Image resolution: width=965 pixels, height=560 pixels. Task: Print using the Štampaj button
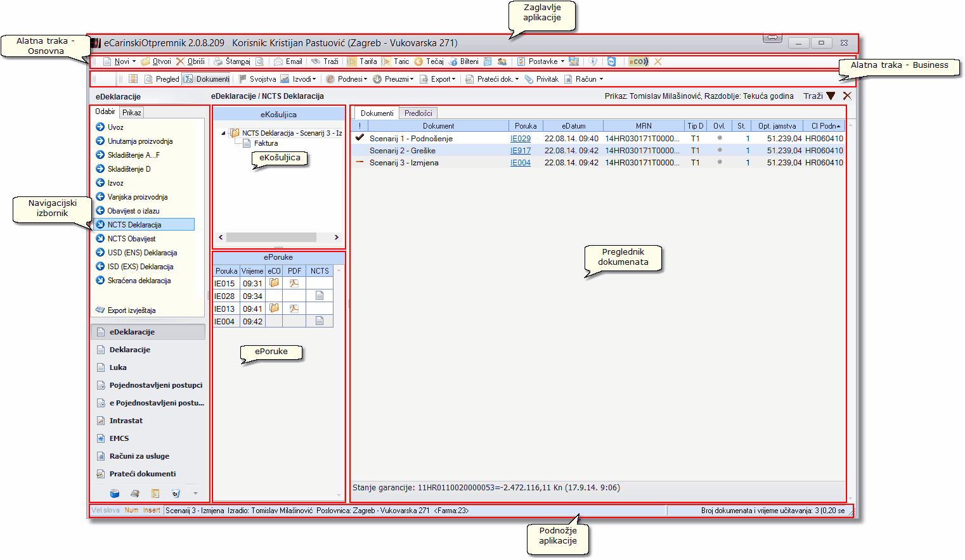pos(232,61)
